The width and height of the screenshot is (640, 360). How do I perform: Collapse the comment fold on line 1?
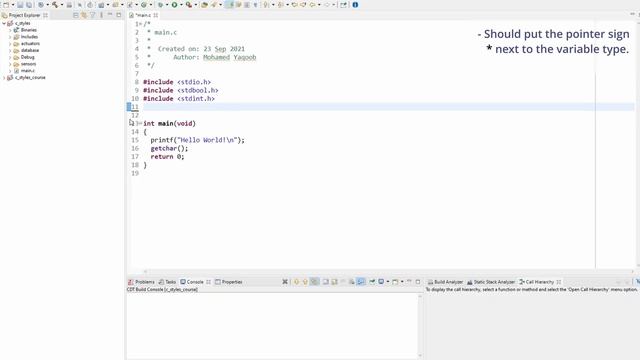coord(141,24)
